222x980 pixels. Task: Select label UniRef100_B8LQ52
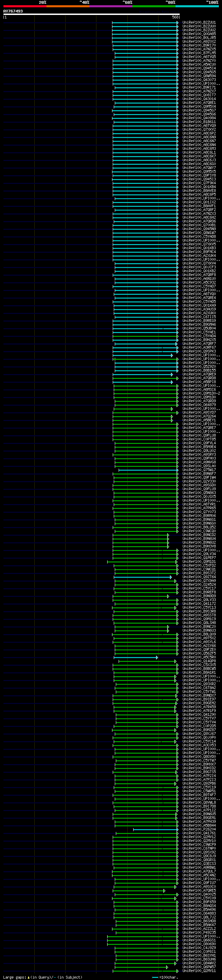pyautogui.click(x=199, y=527)
